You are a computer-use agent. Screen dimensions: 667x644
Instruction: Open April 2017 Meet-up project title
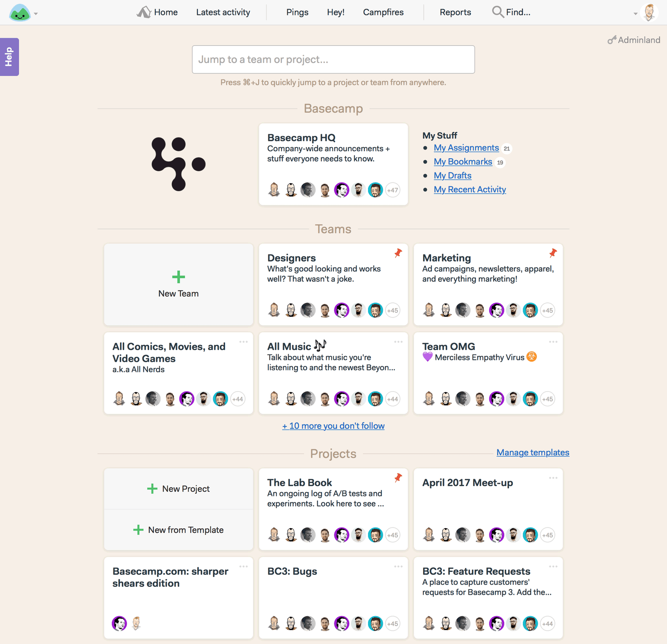(x=467, y=482)
